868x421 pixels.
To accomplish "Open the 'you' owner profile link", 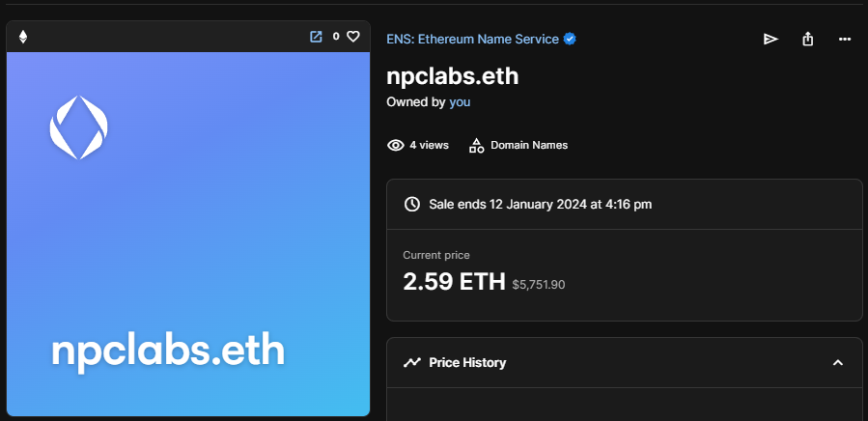I will point(460,102).
